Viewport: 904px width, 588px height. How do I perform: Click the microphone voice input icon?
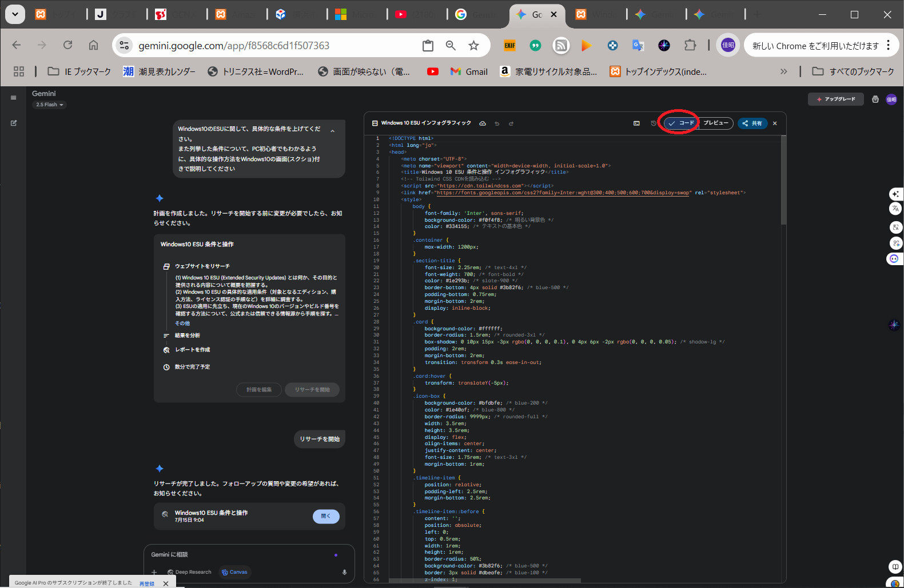coord(344,572)
